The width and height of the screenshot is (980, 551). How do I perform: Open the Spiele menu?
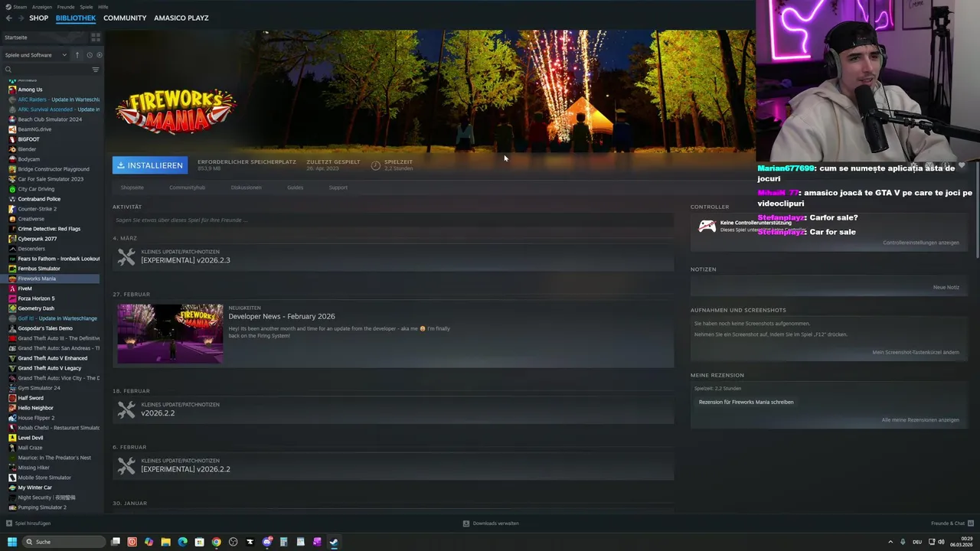(x=87, y=7)
